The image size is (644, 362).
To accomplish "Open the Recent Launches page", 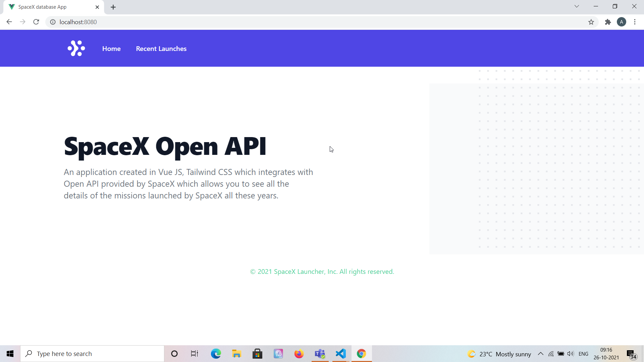I will coord(161,49).
